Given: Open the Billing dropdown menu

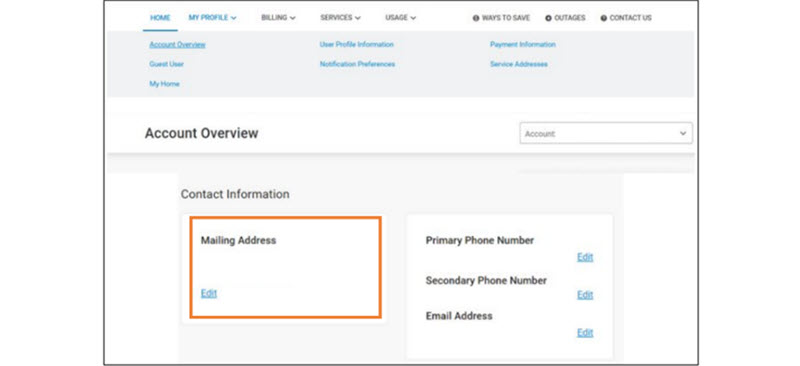Looking at the screenshot, I should pos(279,18).
